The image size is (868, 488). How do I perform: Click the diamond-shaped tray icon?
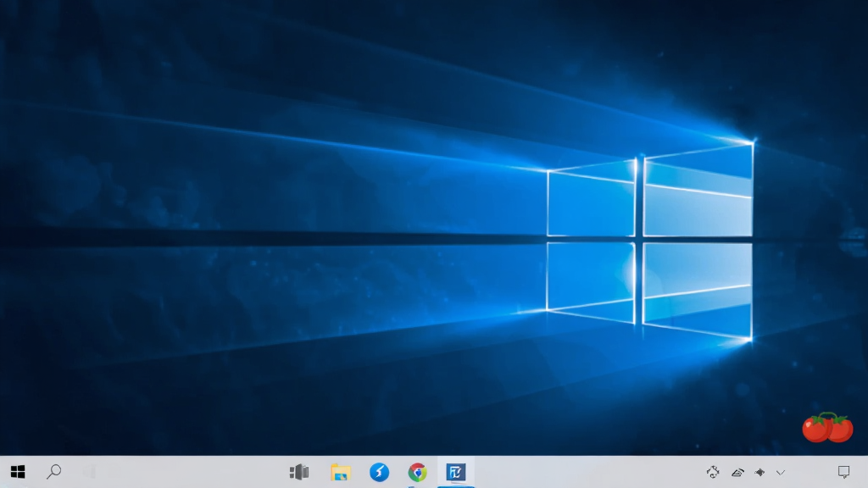tap(760, 472)
